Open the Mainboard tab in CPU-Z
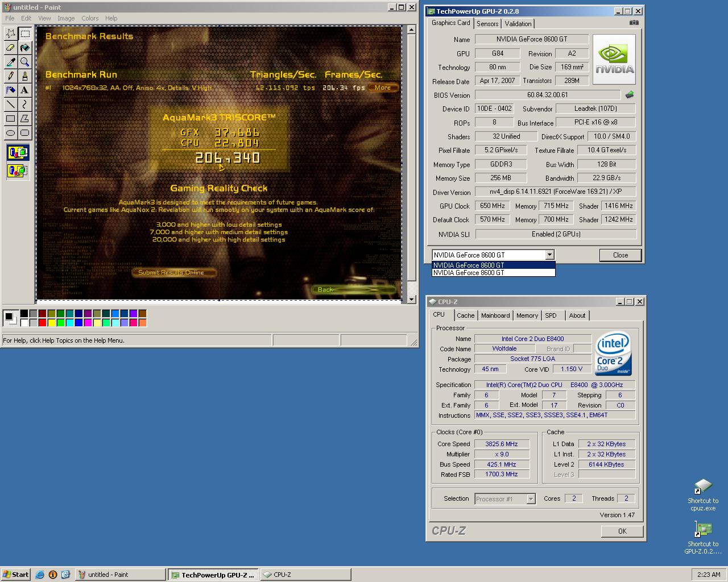Image resolution: width=728 pixels, height=582 pixels. click(x=495, y=315)
